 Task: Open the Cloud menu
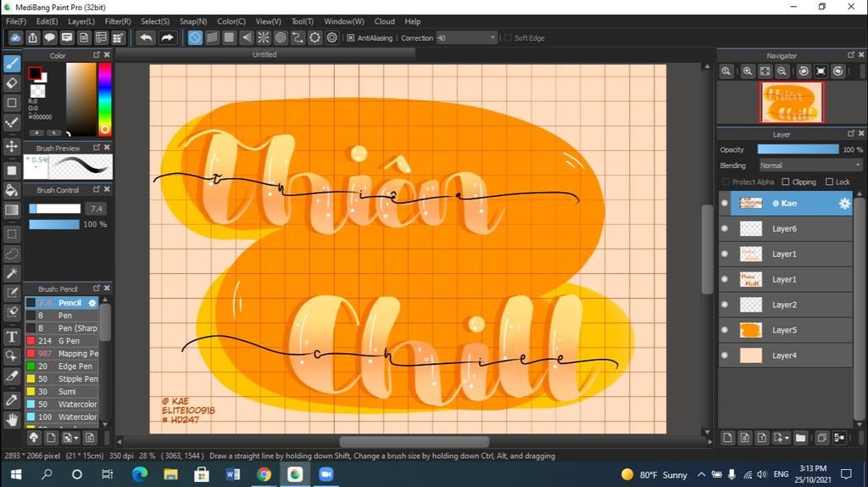tap(384, 21)
